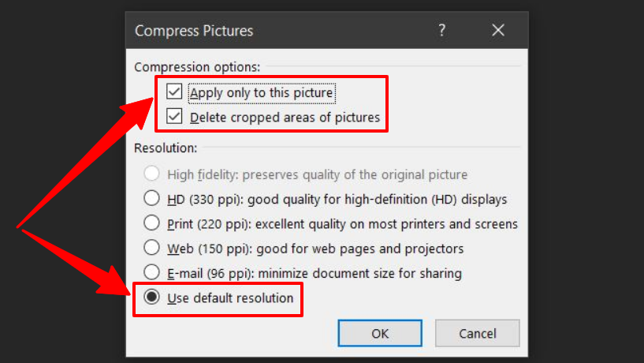Click the Help question mark icon
Screen dimensions: 644x363
coord(441,31)
